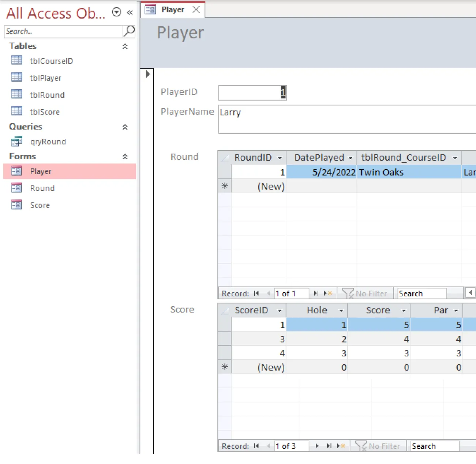
Task: Open the tblCourseID table
Action: coord(51,61)
